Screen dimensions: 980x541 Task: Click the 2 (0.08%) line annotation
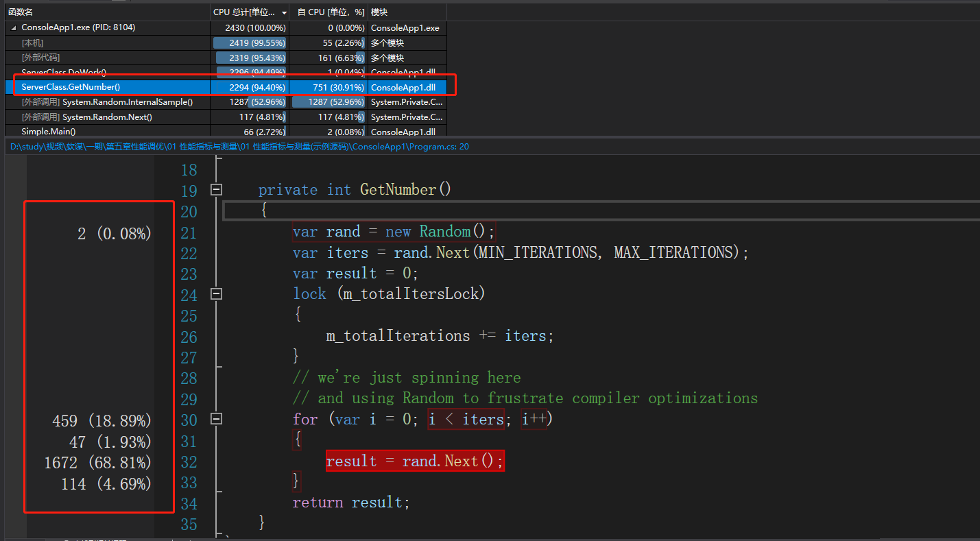point(115,234)
